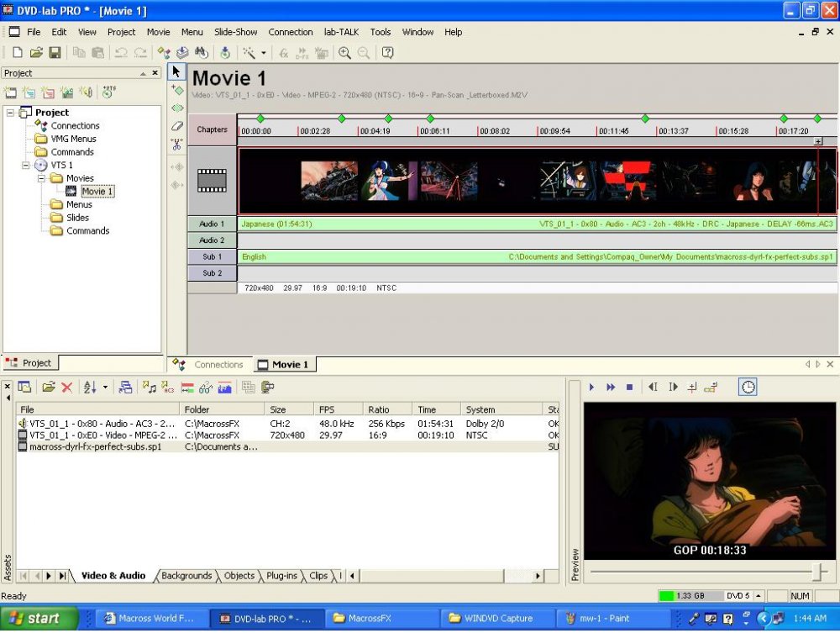
Task: Click the Open project folder icon in main toolbar
Action: [x=36, y=52]
